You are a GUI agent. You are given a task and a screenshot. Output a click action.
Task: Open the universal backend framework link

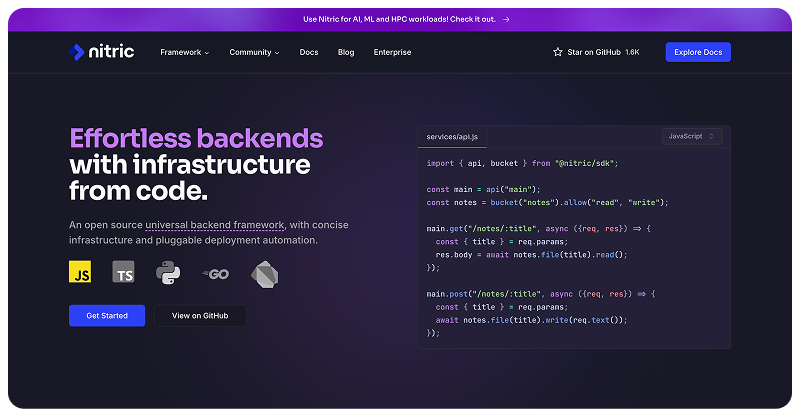pyautogui.click(x=215, y=225)
